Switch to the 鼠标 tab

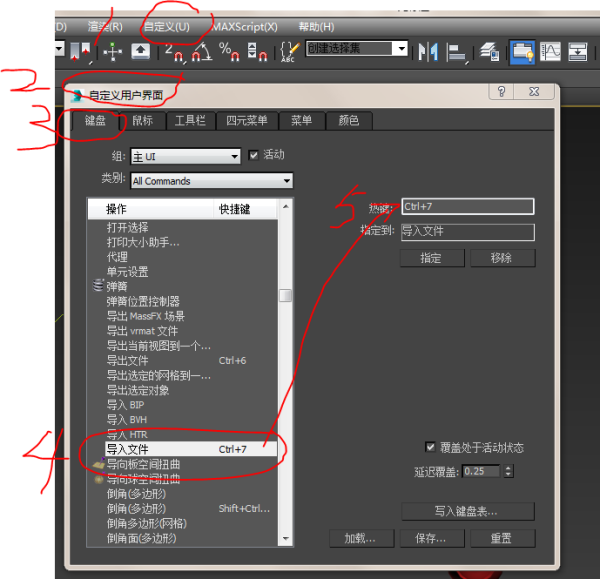coord(142,121)
